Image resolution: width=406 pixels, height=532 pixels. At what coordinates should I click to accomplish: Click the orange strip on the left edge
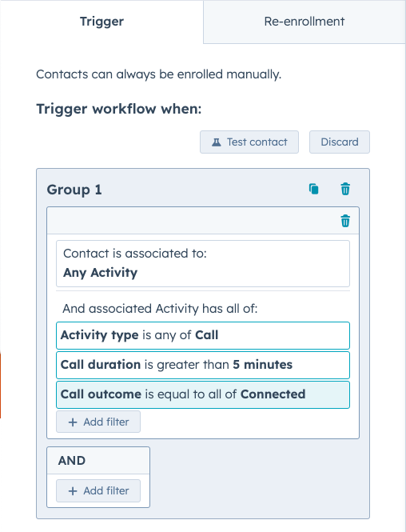coord(0,386)
